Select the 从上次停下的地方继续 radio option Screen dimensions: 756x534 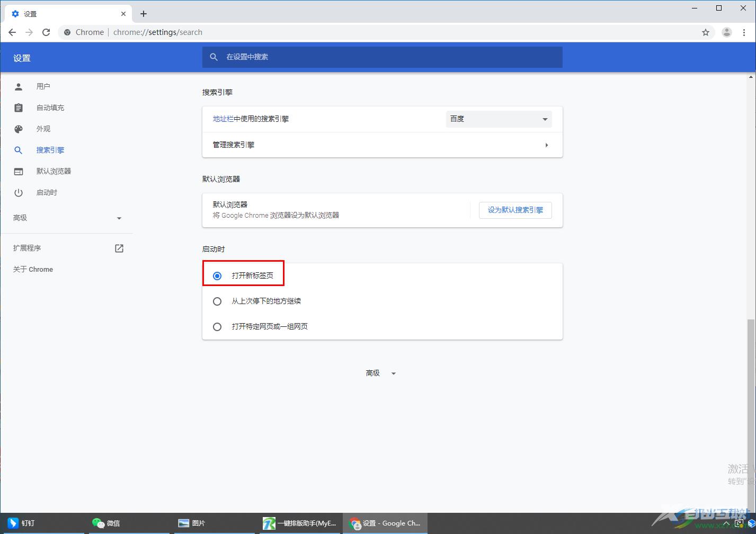(217, 301)
